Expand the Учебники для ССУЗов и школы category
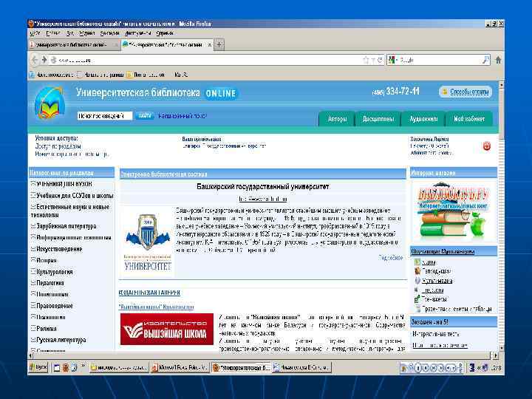The width and height of the screenshot is (532, 399). 33,196
